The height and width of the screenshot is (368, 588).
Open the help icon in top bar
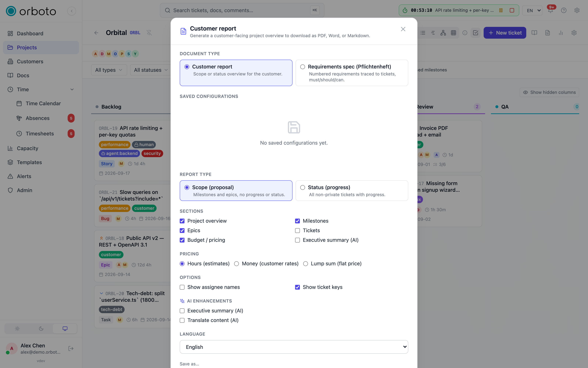coord(564,10)
